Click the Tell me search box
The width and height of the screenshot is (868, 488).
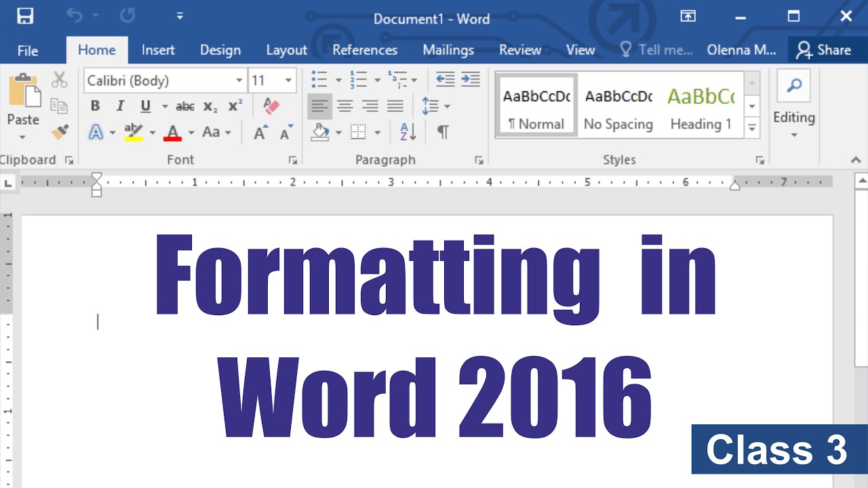(656, 50)
